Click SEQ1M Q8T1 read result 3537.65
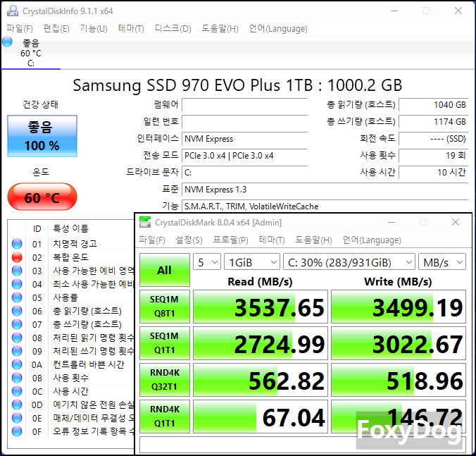 (x=261, y=307)
